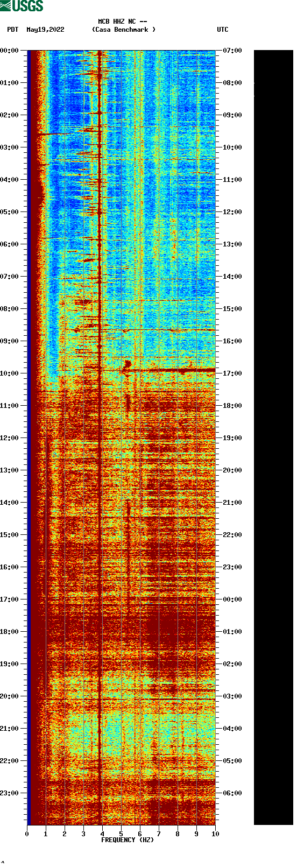Click the FREQUENCY (HZ) axis label
Image resolution: width=297 pixels, height=868 pixels.
click(128, 840)
